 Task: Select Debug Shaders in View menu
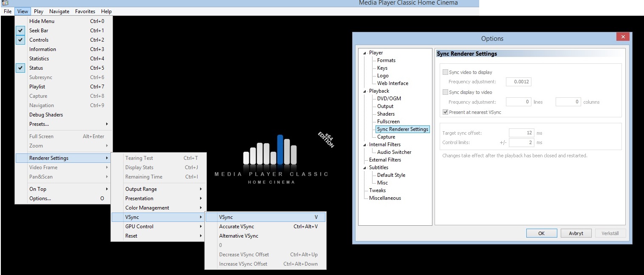click(64, 115)
